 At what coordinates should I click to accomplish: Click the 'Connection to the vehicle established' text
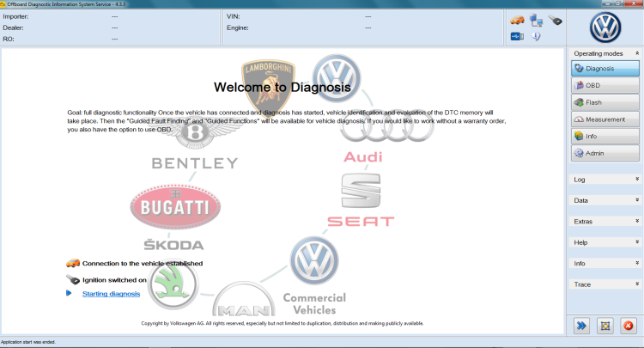[x=143, y=263]
